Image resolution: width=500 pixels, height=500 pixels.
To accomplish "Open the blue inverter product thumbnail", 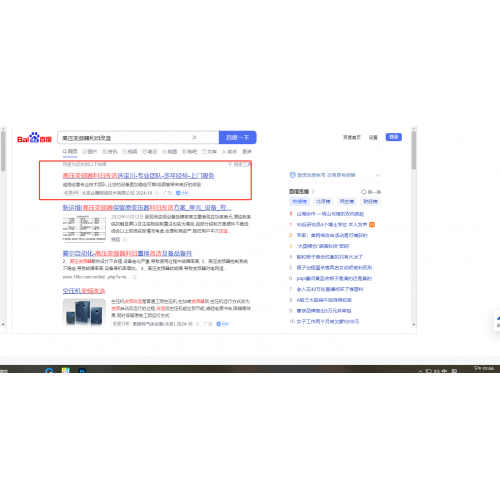I will tap(84, 312).
